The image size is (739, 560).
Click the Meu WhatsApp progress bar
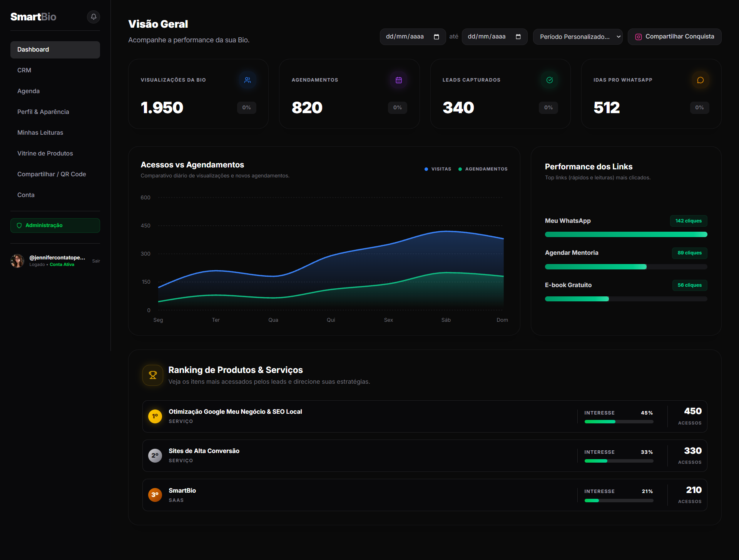pyautogui.click(x=626, y=234)
